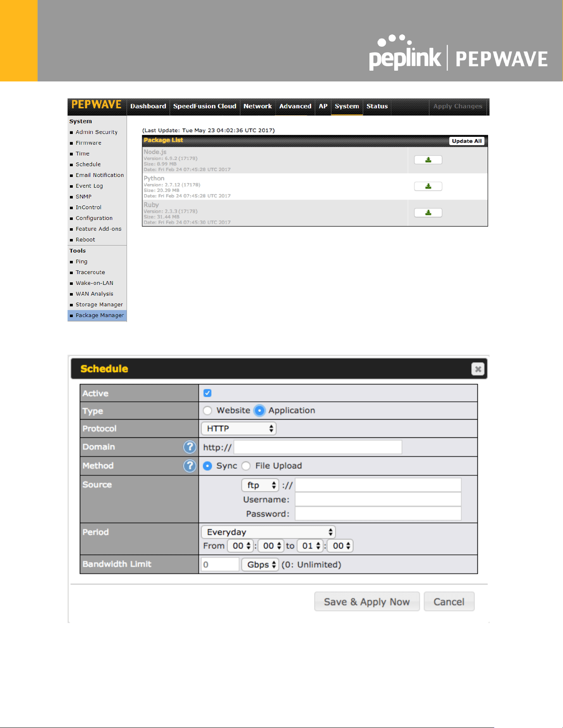Open the Feature Add-ons page
This screenshot has width=563, height=728.
coord(98,229)
